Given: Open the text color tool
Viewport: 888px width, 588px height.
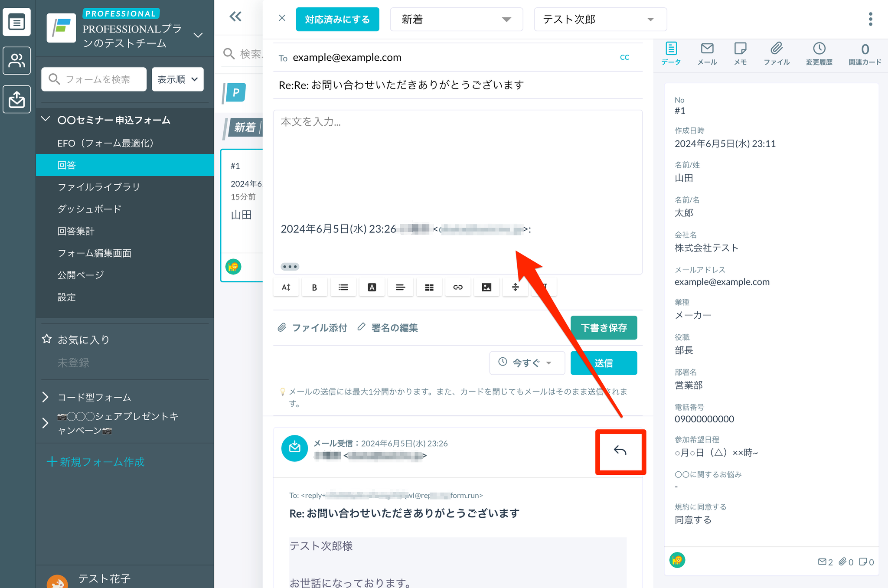Looking at the screenshot, I should click(x=372, y=287).
